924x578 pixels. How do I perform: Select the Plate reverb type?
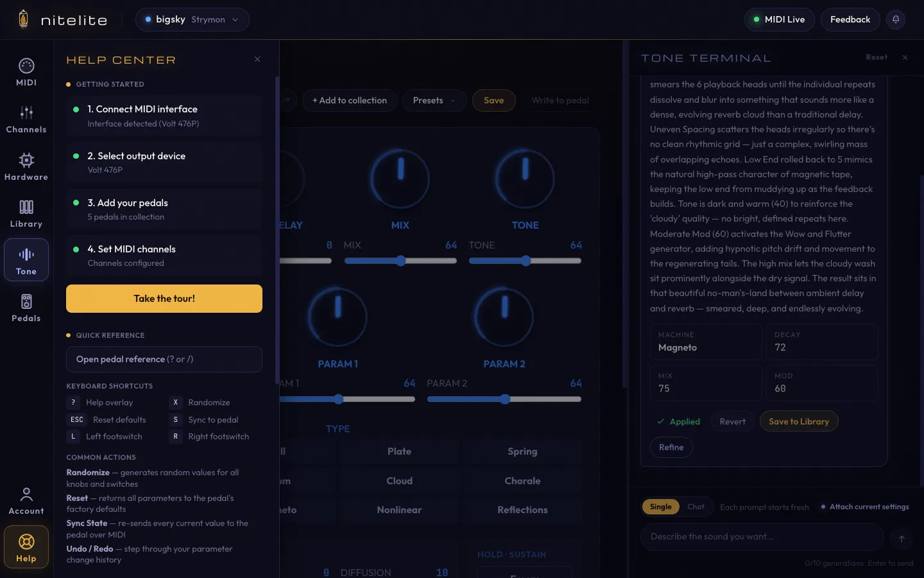[x=399, y=451]
